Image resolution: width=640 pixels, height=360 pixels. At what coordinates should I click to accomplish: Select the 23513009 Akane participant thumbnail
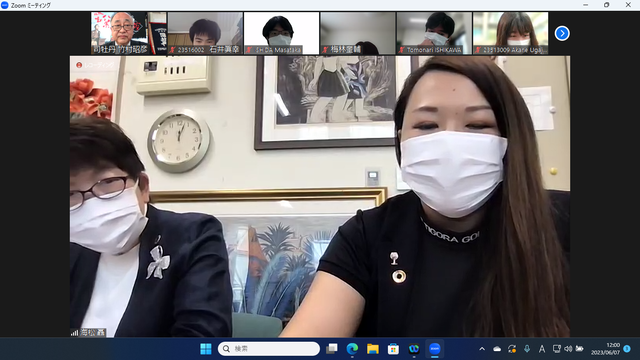tap(511, 33)
